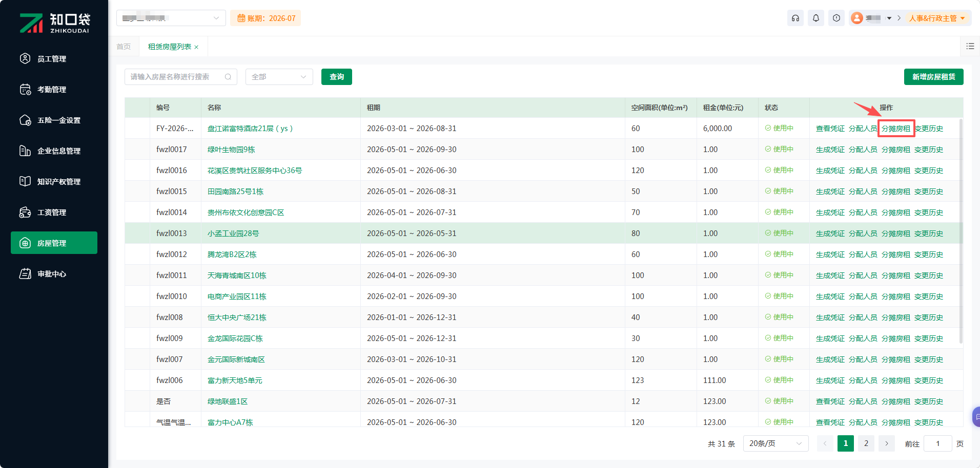Open 工资管理 in the sidebar
980x468 pixels.
click(54, 212)
